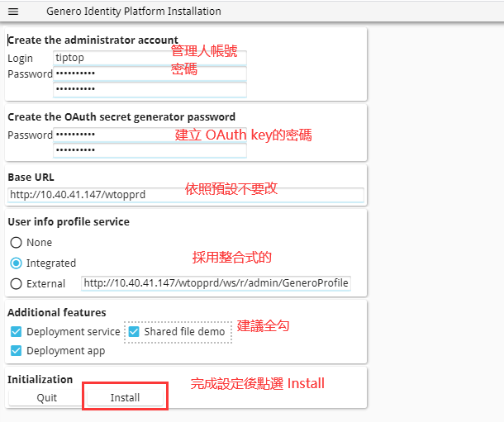
Task: Click the OAuth password confirmation field
Action: click(x=150, y=150)
